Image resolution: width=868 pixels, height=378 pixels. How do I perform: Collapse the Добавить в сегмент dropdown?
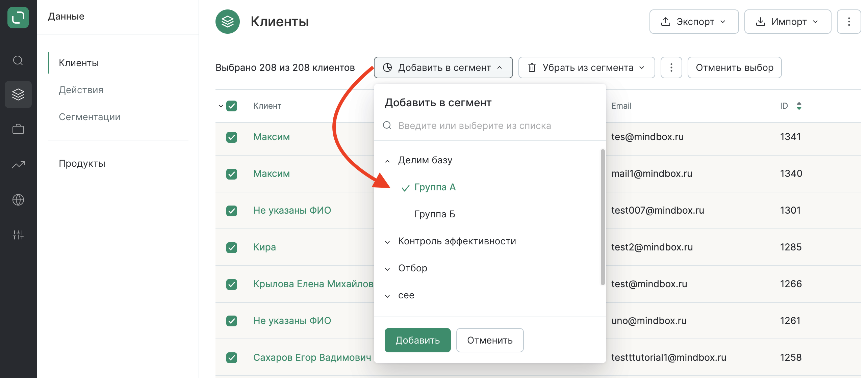(443, 67)
